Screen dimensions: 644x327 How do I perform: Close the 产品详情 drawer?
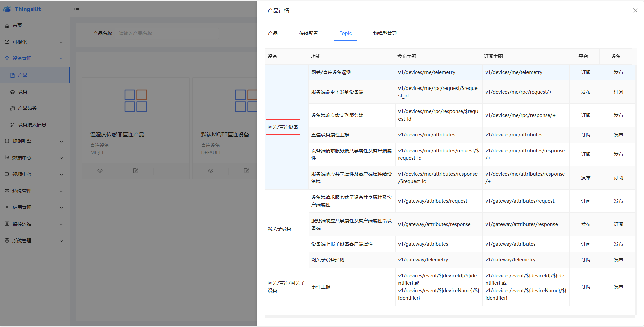(x=635, y=10)
